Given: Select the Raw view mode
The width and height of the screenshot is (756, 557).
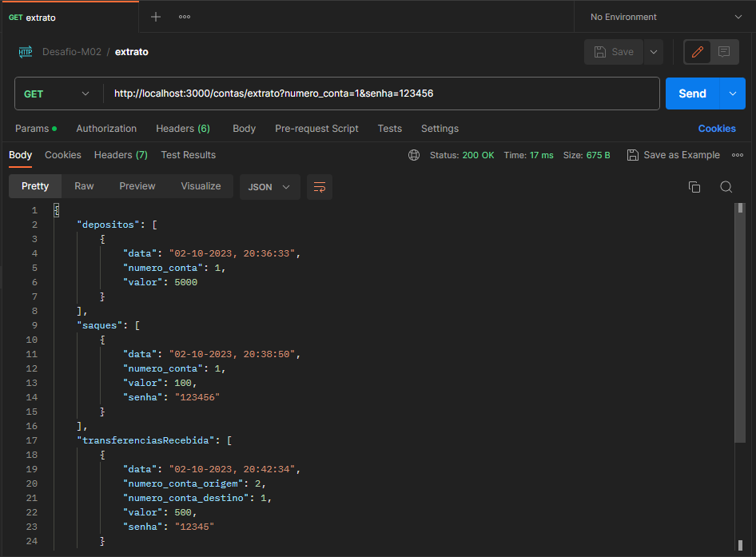Looking at the screenshot, I should point(84,186).
